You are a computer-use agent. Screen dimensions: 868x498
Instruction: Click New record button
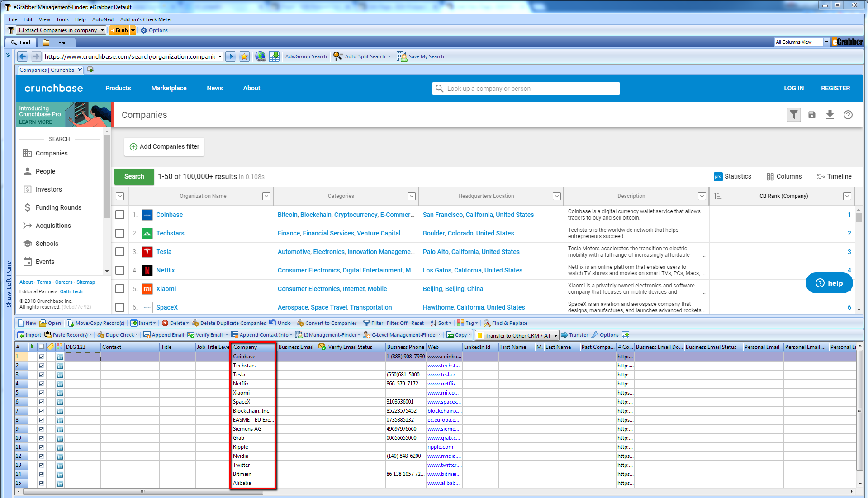[x=27, y=323]
